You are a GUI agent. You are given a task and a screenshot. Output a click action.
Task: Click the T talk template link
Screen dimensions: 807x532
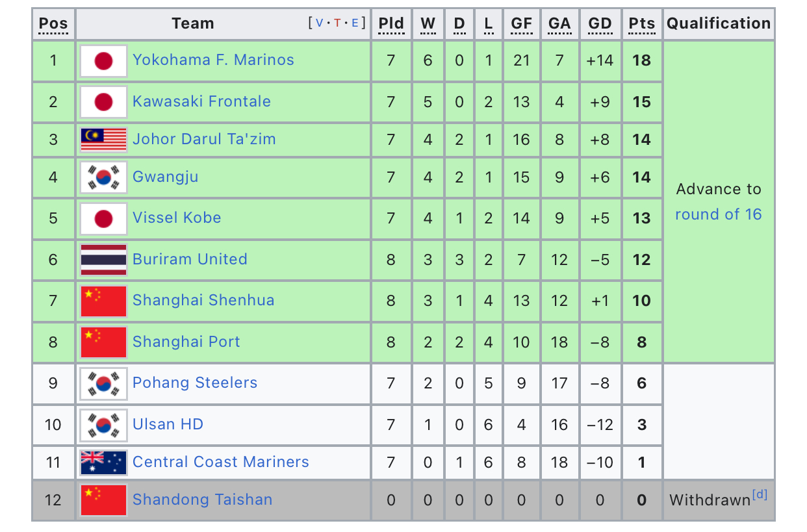pos(337,23)
